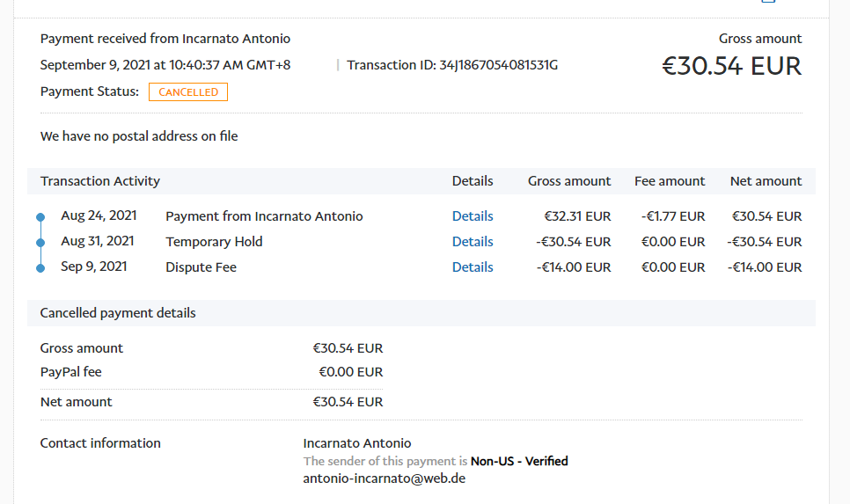Click the antonio-incarnato@web.de email address
Image resolution: width=850 pixels, height=504 pixels.
384,478
